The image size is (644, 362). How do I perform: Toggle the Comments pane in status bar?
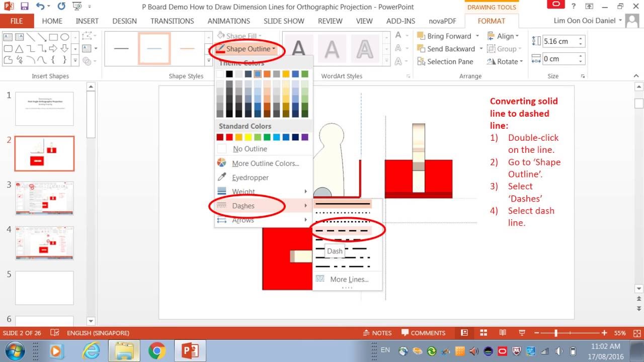coord(423,333)
